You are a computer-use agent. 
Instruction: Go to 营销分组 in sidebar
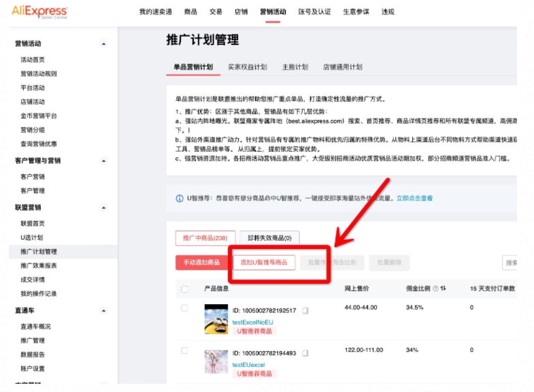(33, 130)
